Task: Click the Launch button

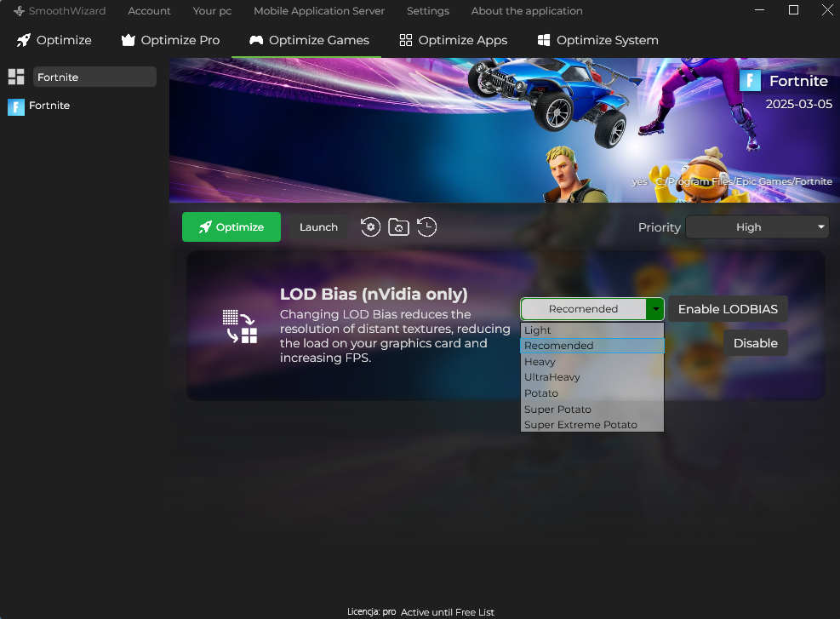Action: coord(318,226)
